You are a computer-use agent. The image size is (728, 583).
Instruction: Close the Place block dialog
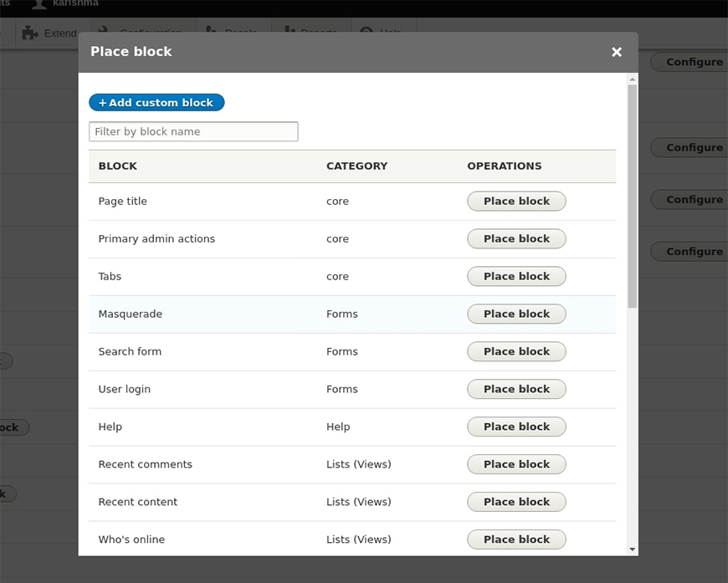617,52
